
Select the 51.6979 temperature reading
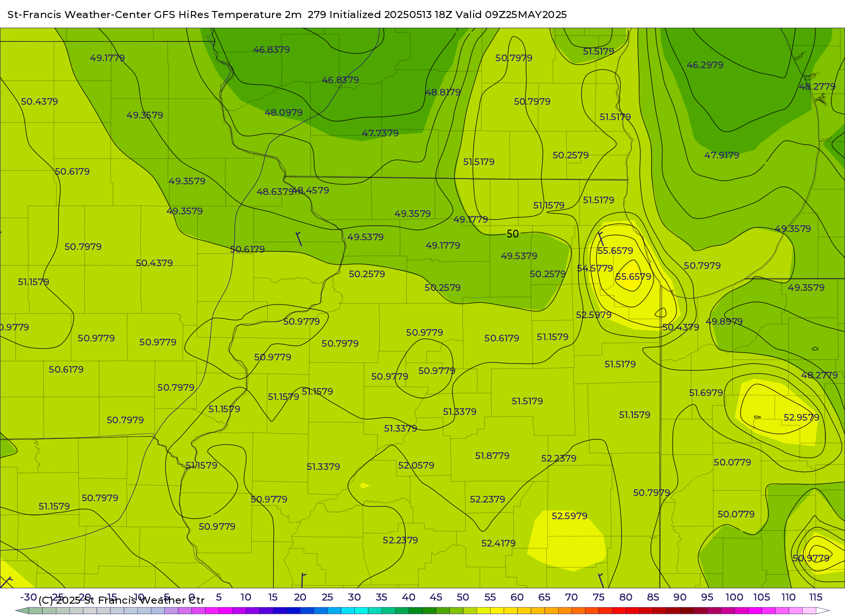click(706, 393)
